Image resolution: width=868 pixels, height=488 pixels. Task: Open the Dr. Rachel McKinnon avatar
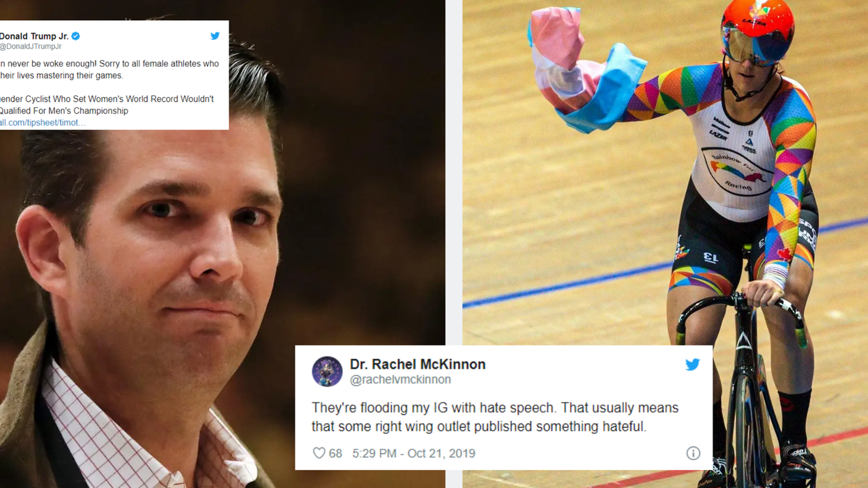tap(327, 371)
